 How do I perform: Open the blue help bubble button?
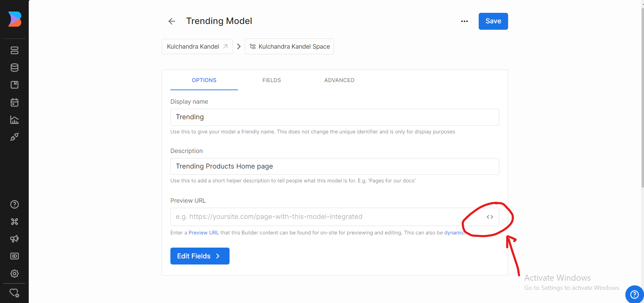pos(634,294)
